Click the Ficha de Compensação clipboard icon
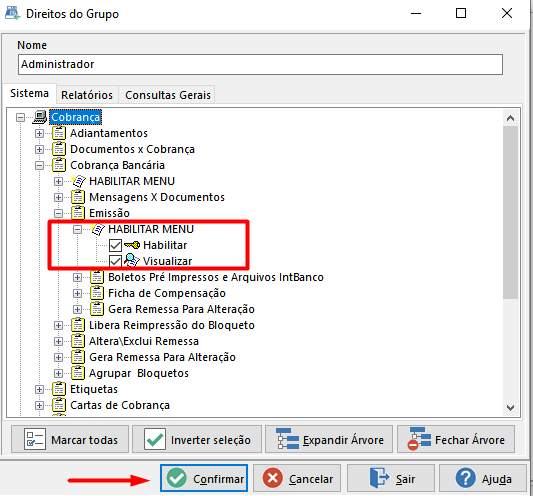 pyautogui.click(x=97, y=293)
